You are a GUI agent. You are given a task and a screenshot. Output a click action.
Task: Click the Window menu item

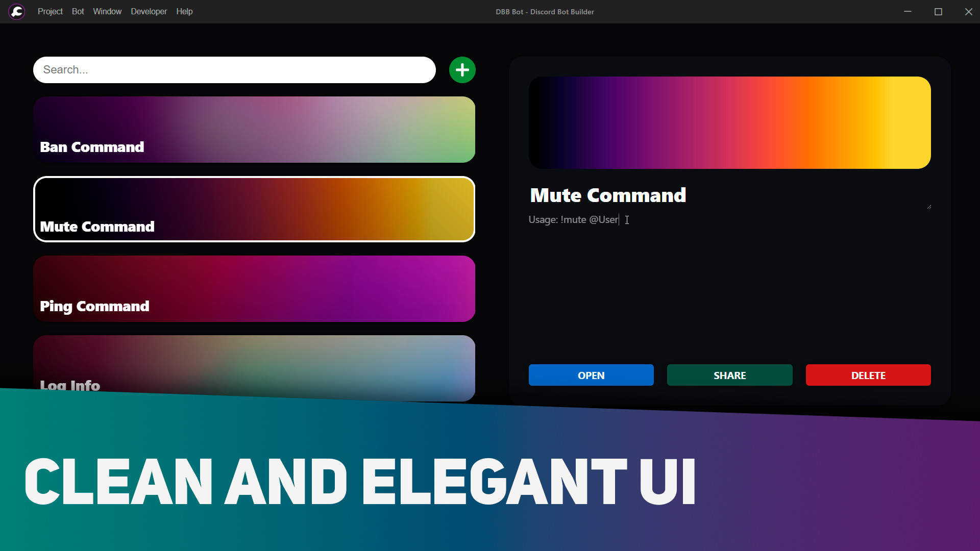tap(108, 11)
